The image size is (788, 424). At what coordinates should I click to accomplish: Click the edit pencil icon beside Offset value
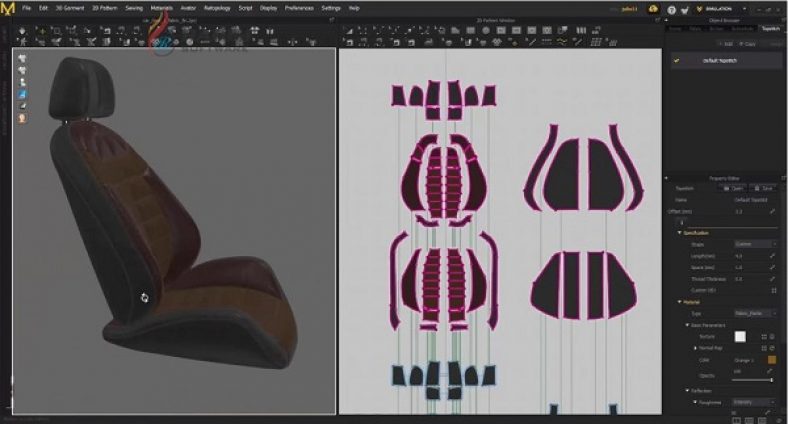(x=772, y=212)
